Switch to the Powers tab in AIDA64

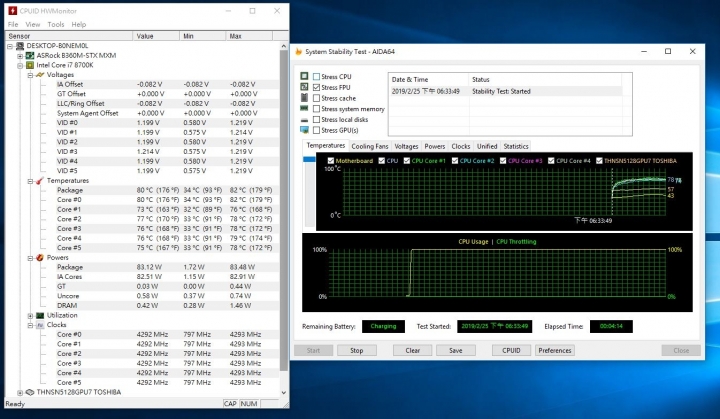(x=434, y=146)
